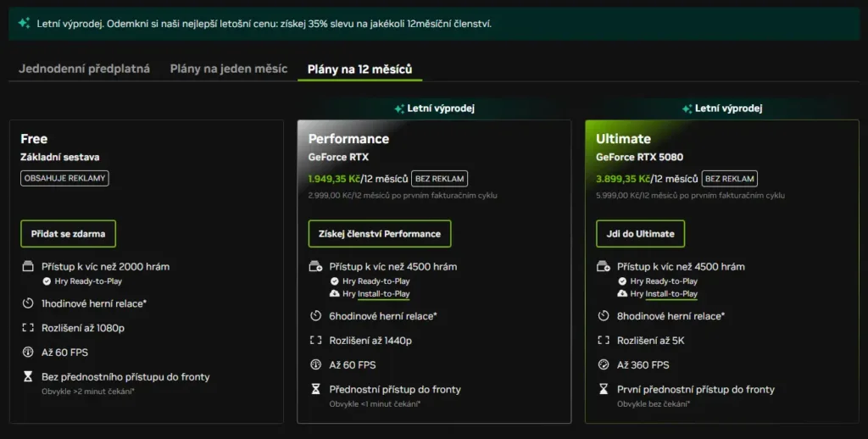This screenshot has width=868, height=439.
Task: Open Install-to-Play link in Ultimate card
Action: (x=671, y=294)
